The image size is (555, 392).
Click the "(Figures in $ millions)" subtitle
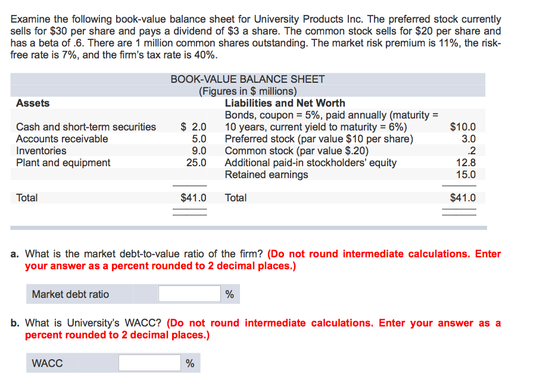click(247, 91)
